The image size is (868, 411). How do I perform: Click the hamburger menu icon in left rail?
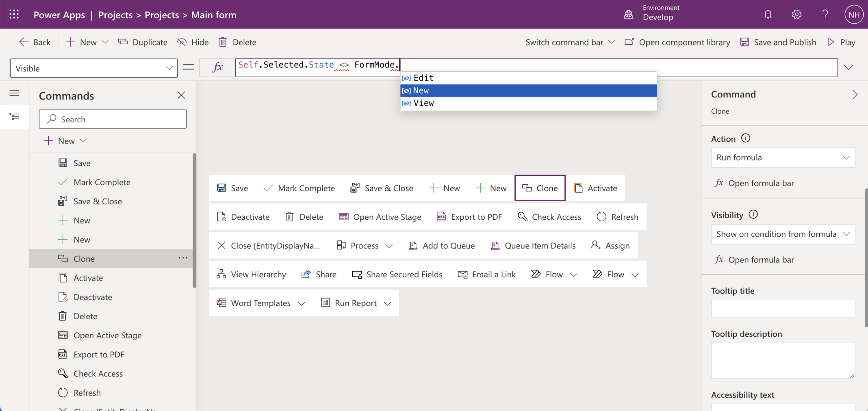pyautogui.click(x=15, y=93)
